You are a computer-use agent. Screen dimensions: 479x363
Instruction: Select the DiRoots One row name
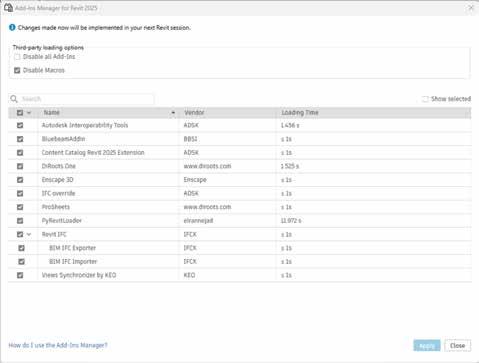point(59,166)
